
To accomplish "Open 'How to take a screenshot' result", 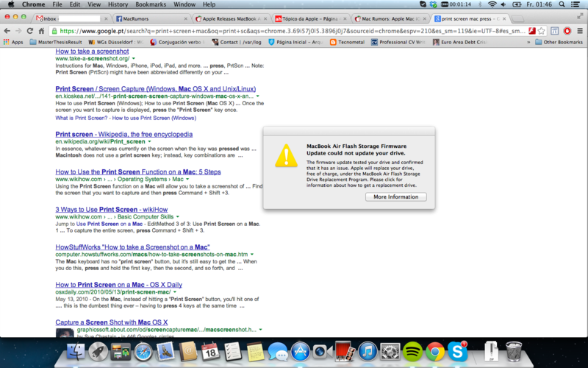I will coord(93,51).
